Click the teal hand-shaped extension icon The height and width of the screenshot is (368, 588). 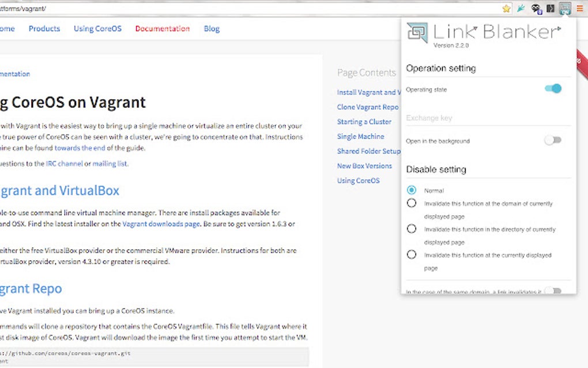coord(520,8)
